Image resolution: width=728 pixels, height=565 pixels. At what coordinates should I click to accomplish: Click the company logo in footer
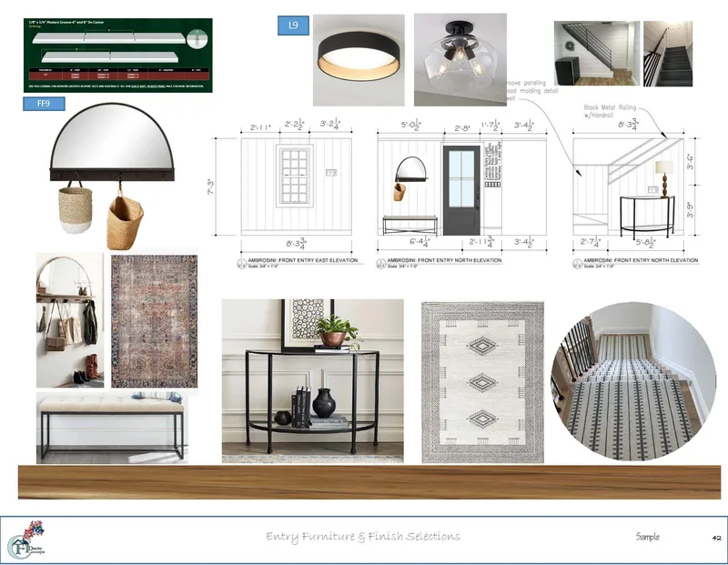coord(27,540)
